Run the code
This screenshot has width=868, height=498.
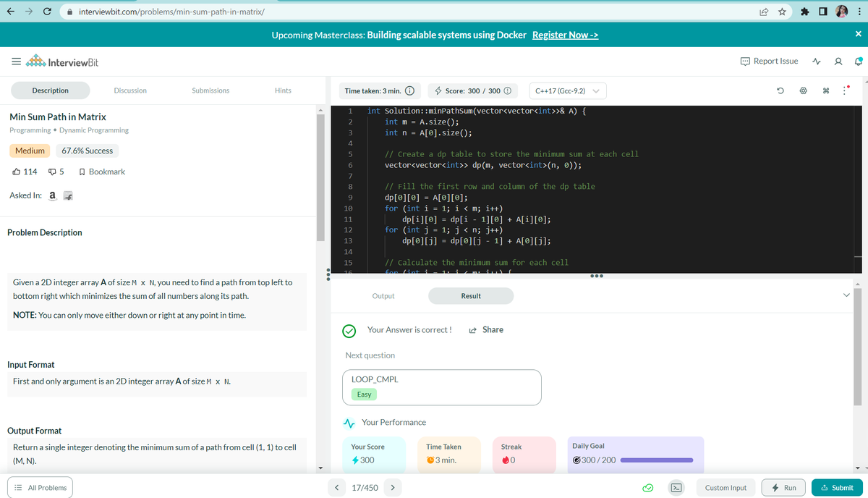(783, 488)
